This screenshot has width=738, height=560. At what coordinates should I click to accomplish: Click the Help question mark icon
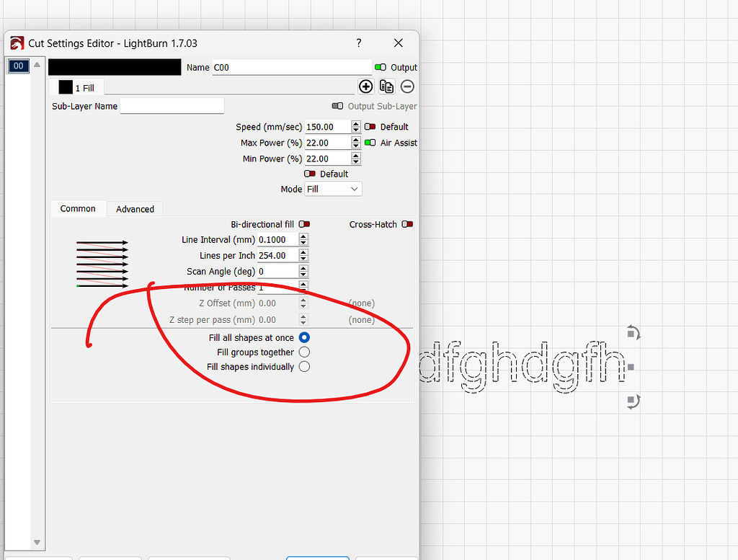358,43
